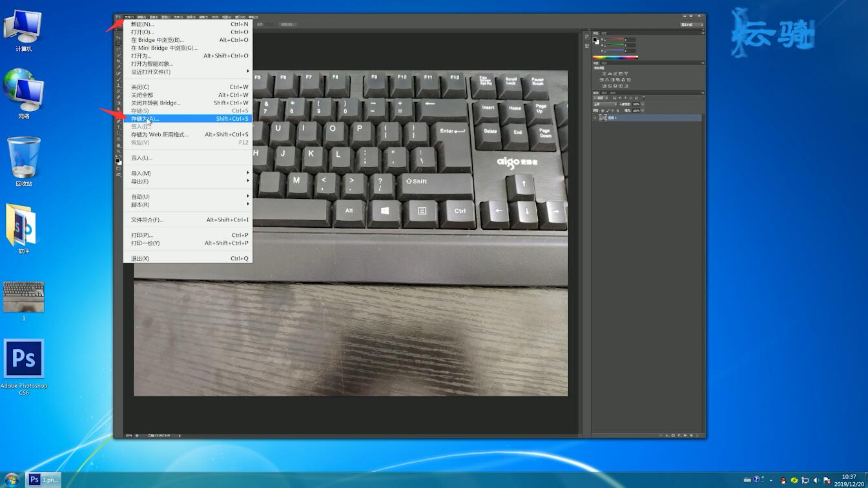Screen dimensions: 868x488
Task: Choose 打开为... menu entry
Action: [x=188, y=56]
